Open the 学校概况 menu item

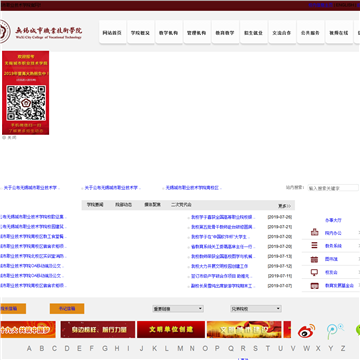[140, 33]
